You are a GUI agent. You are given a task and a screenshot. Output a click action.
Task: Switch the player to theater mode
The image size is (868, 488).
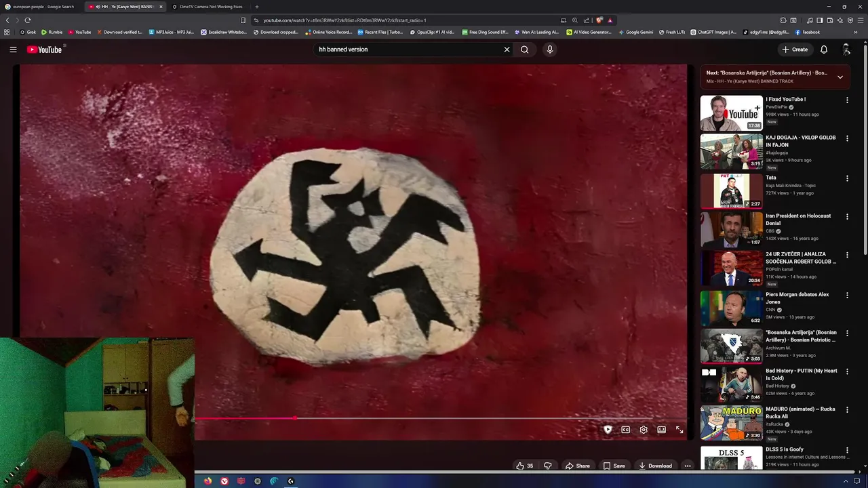(x=661, y=430)
